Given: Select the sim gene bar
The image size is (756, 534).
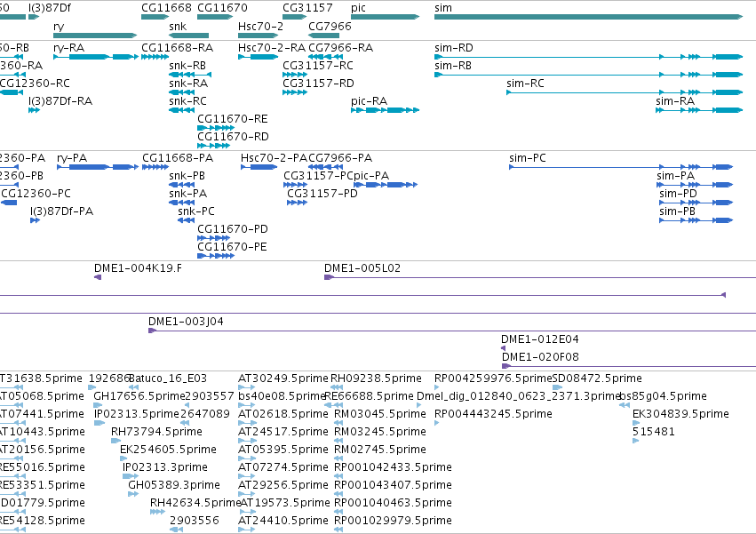Looking at the screenshot, I should click(x=588, y=17).
